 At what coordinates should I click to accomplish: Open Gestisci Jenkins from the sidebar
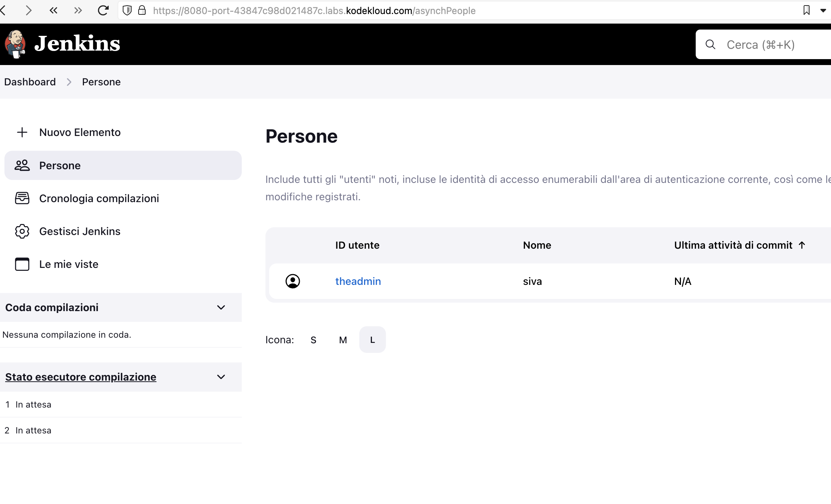point(80,231)
